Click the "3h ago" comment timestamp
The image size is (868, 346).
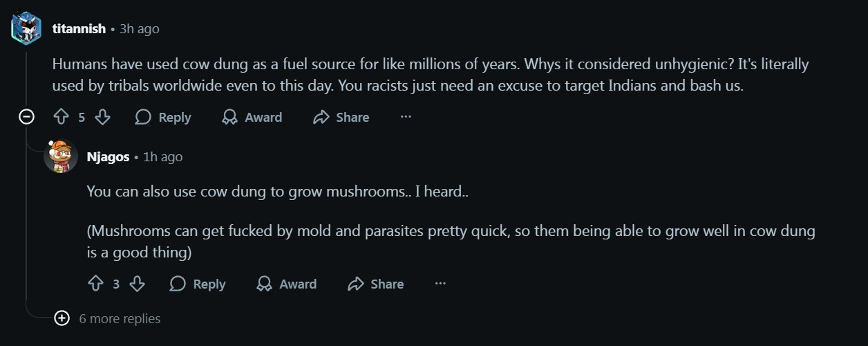pyautogui.click(x=140, y=29)
